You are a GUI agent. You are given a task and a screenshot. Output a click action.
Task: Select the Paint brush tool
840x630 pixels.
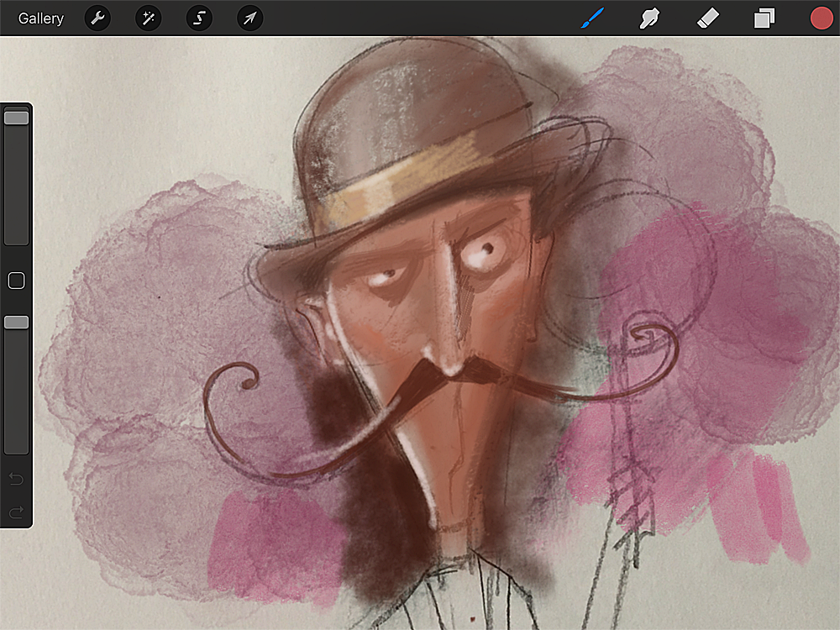pyautogui.click(x=592, y=18)
